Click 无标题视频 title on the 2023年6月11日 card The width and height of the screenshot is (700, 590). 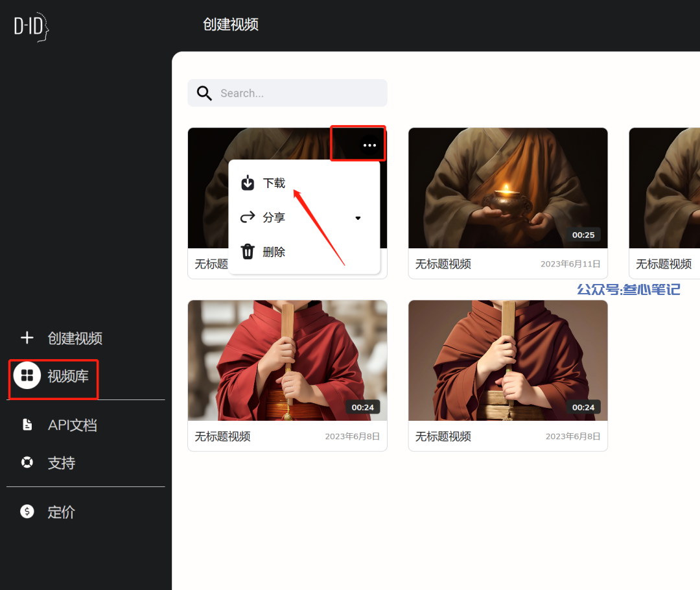pos(443,264)
